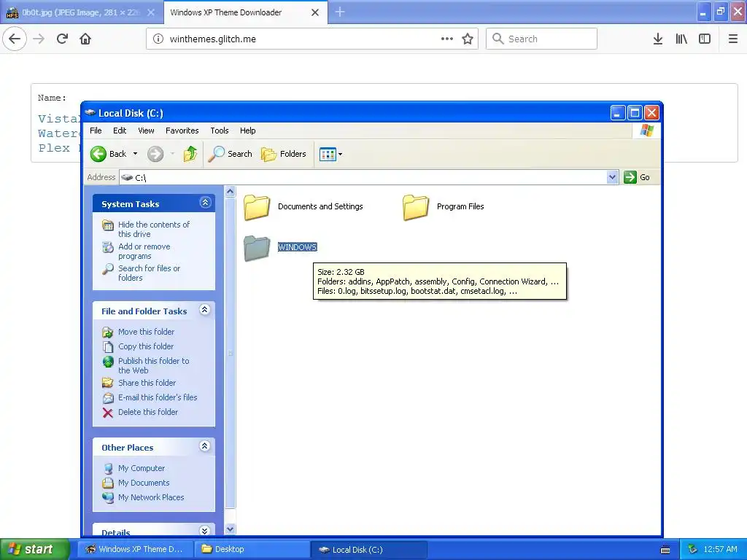Screen dimensions: 747x560
Task: Click the browser back arrow button
Action: [15, 39]
